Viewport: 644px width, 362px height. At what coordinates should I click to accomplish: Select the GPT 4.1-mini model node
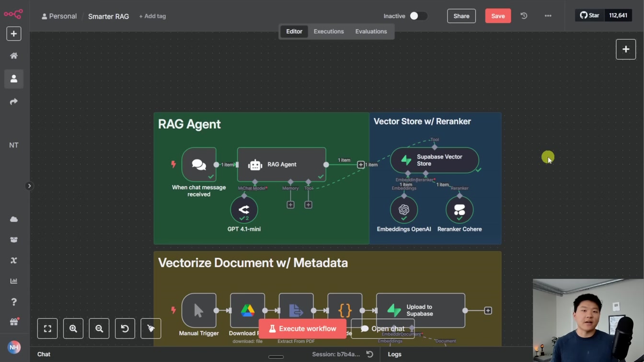tap(244, 210)
